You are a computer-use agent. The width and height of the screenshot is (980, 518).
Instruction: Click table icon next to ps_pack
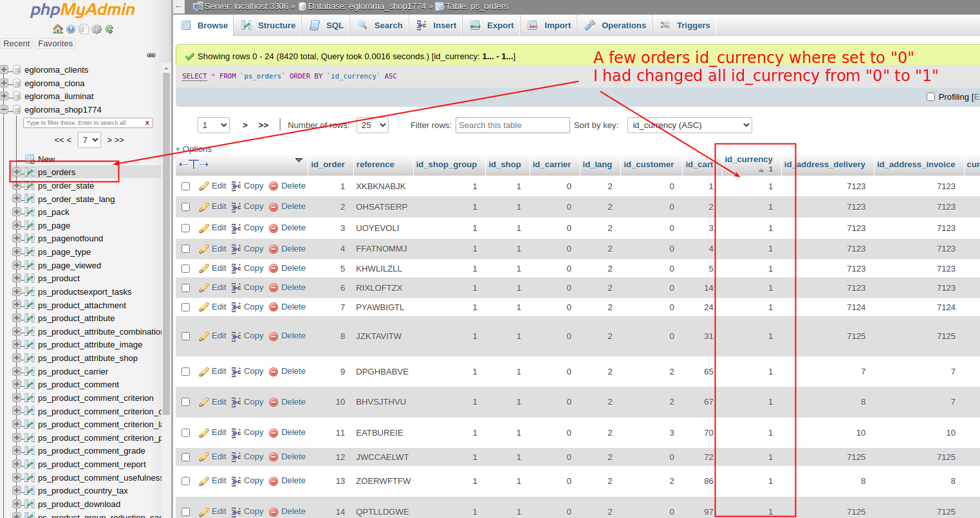(x=30, y=212)
